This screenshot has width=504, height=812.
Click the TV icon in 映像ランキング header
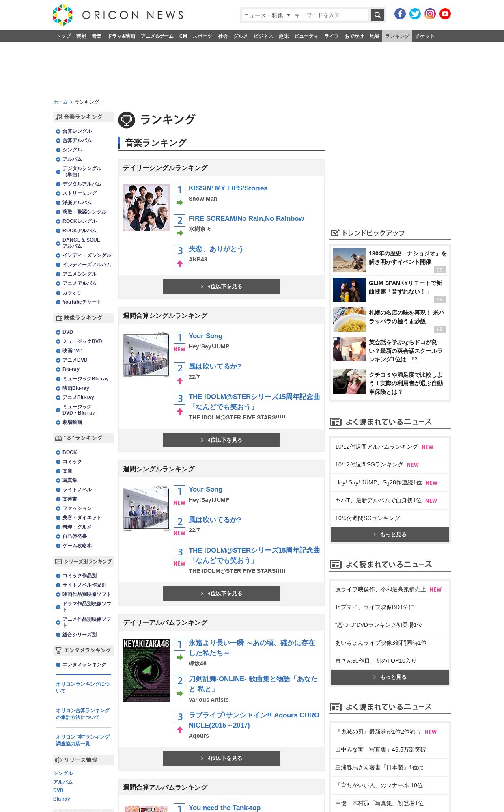pyautogui.click(x=59, y=318)
